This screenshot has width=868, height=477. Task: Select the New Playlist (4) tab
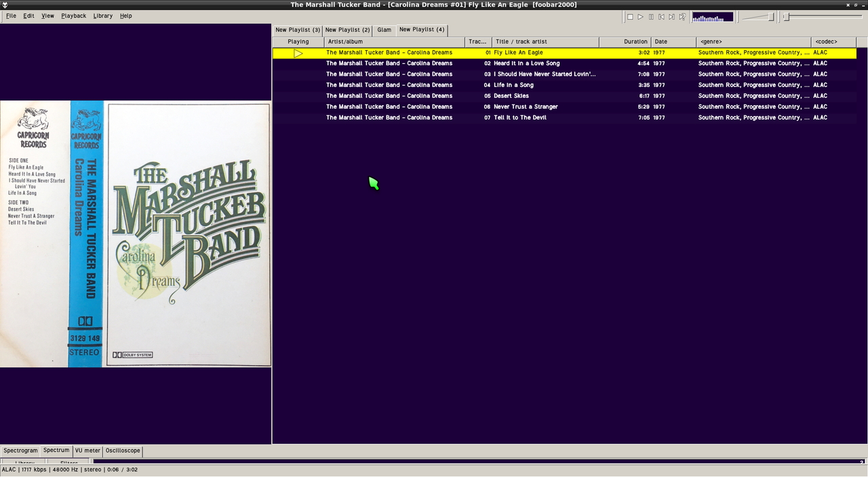point(422,30)
